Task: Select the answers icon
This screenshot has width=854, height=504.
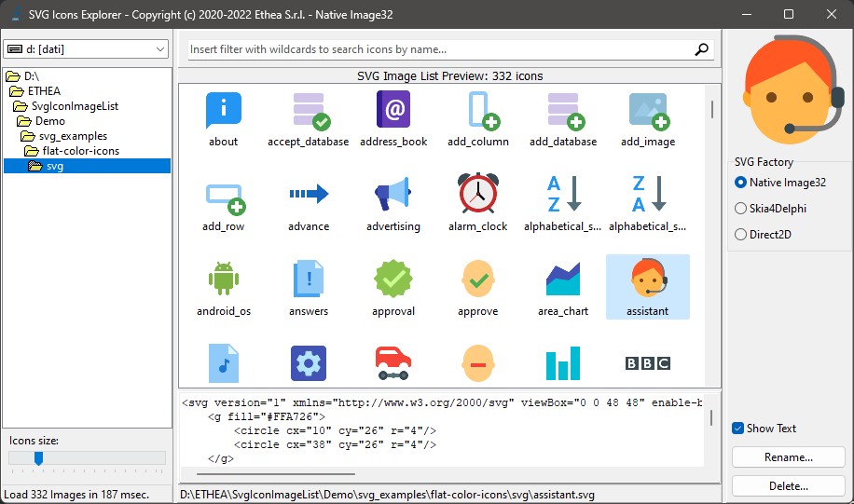Action: (x=309, y=279)
